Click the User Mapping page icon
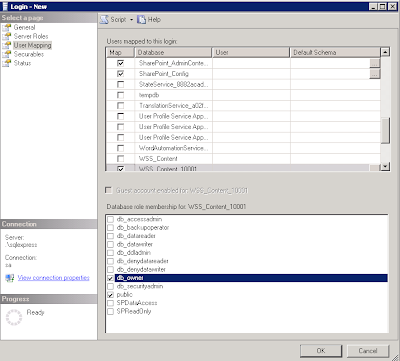400x361 pixels. point(7,45)
